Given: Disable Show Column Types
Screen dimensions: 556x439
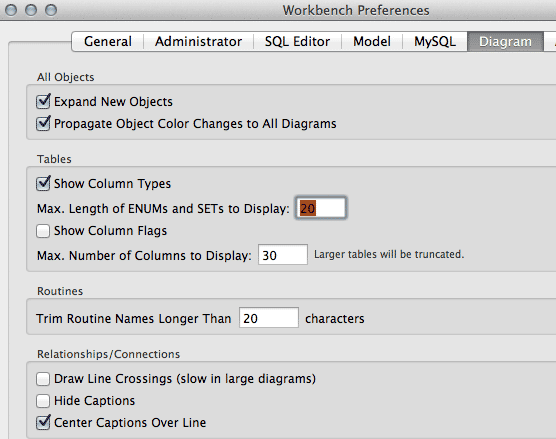Looking at the screenshot, I should (x=43, y=183).
